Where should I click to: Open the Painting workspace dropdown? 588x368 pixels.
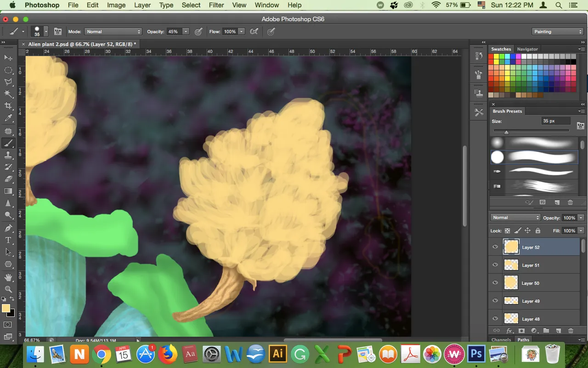558,32
